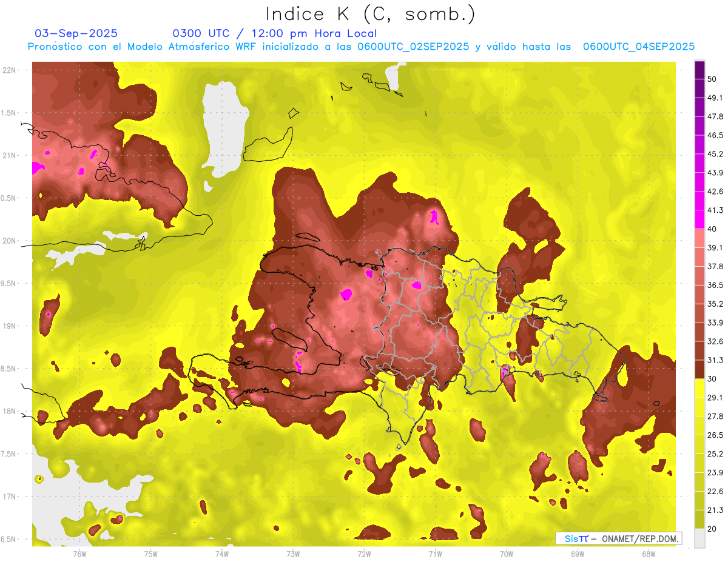Click the '20' colorbar label
Viewport: 728px width, 562px height.
tap(712, 529)
